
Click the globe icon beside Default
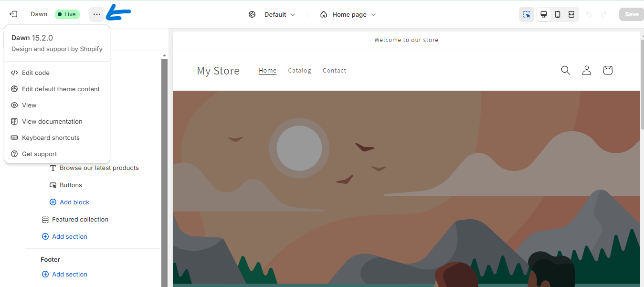click(252, 14)
